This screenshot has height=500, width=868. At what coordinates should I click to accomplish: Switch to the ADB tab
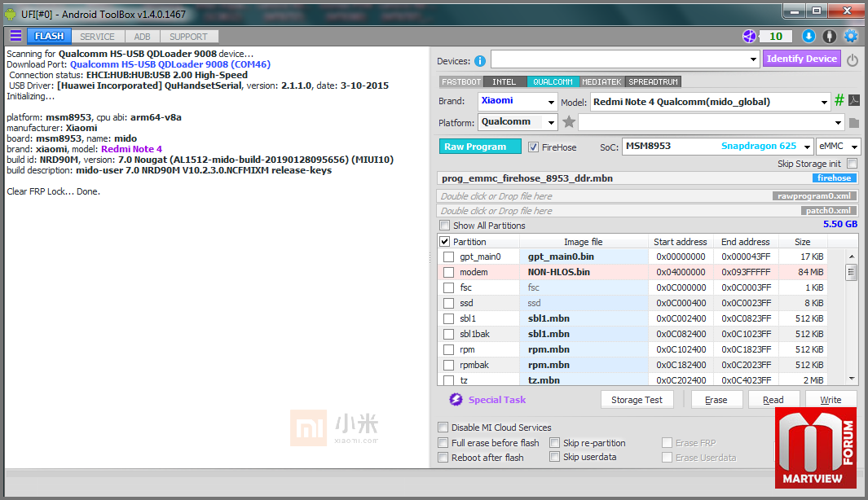point(143,37)
